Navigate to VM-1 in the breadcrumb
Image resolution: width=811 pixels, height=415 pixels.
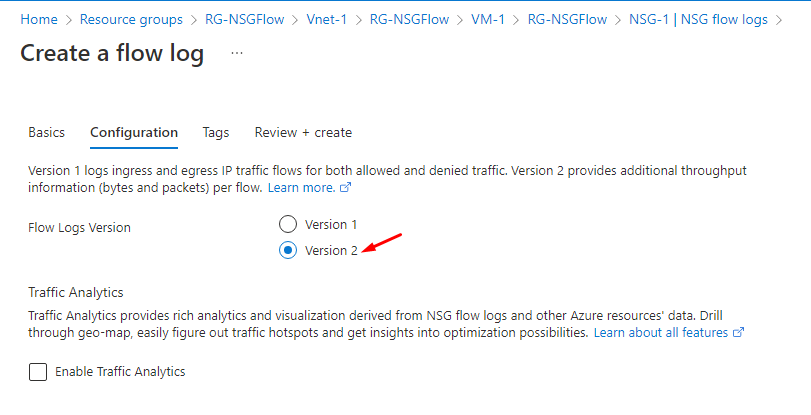click(488, 20)
